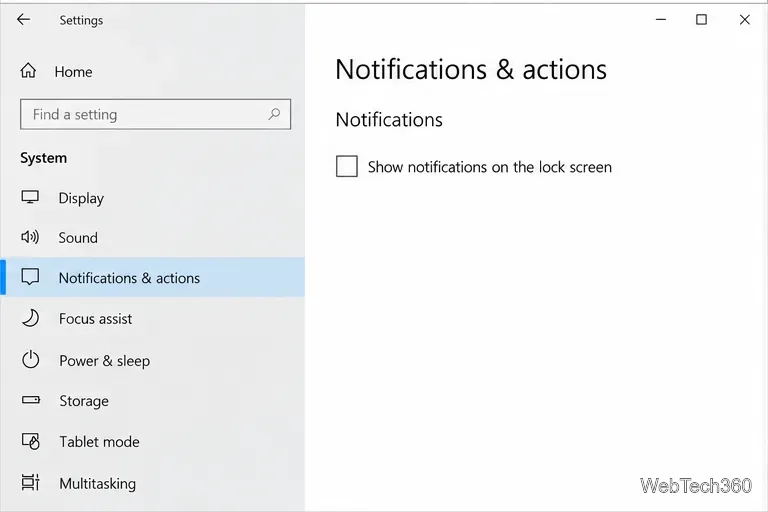768x512 pixels.
Task: Open Tablet mode settings
Action: click(152, 442)
